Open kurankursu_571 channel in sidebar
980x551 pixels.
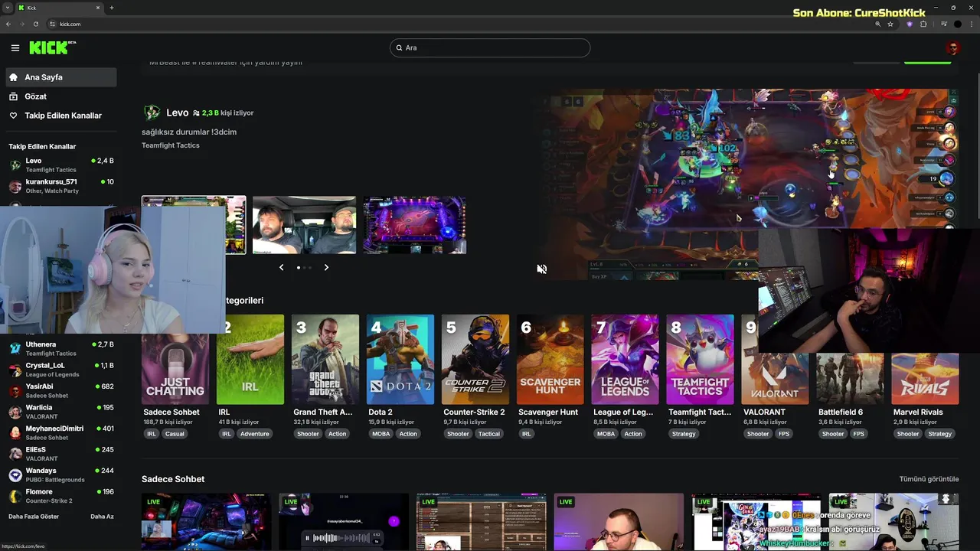pyautogui.click(x=61, y=185)
